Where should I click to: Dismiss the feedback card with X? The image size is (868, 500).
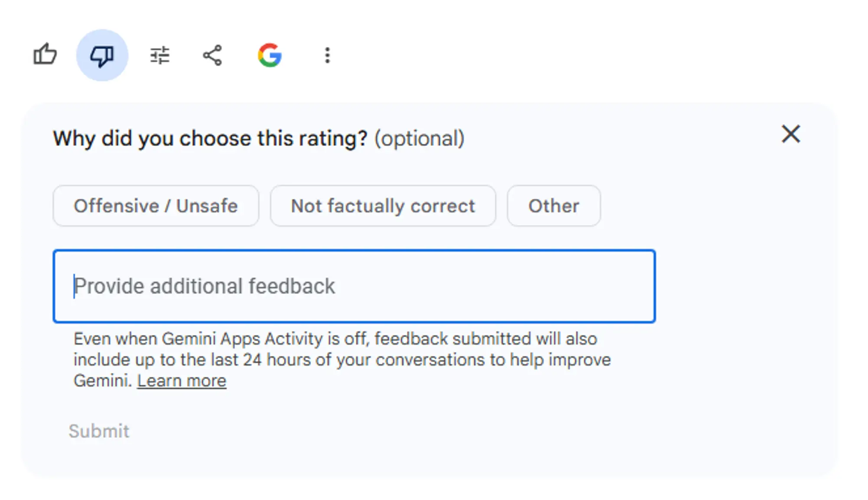click(791, 134)
